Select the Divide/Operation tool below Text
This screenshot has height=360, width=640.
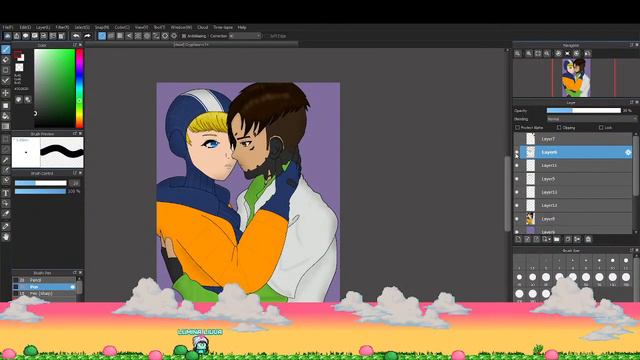pos(6,203)
